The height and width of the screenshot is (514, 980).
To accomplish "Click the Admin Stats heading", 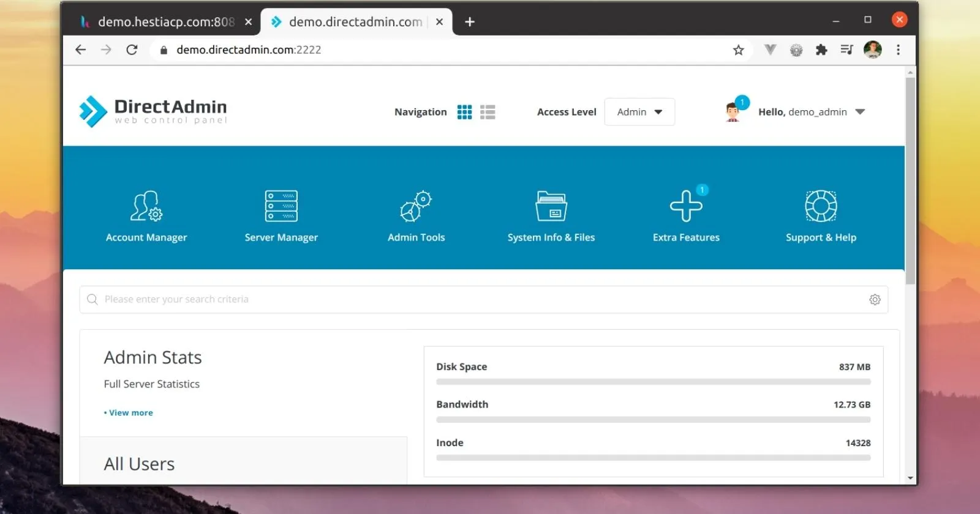I will 153,357.
